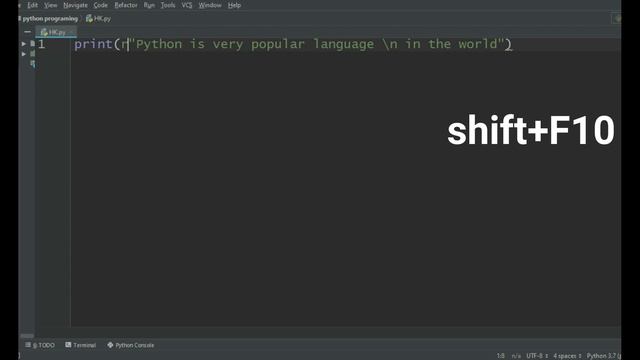Open the TODO tool window
Image resolution: width=640 pixels, height=360 pixels.
tap(40, 345)
